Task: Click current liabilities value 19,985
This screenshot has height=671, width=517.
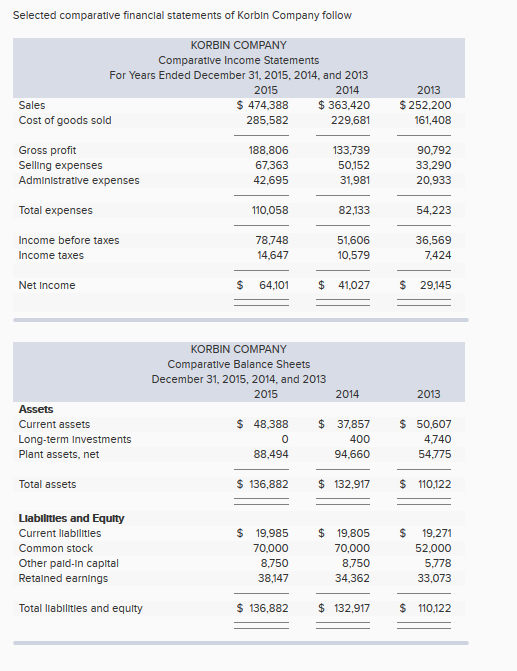Action: (x=272, y=533)
